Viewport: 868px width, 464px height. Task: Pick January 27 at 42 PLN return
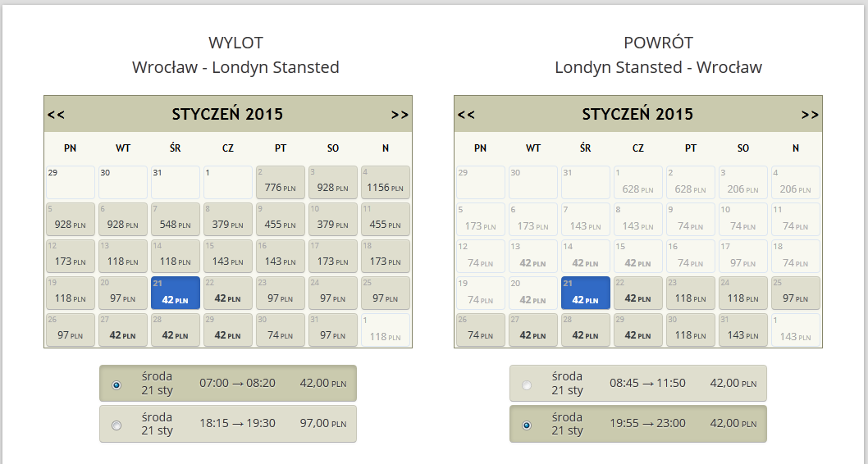[x=532, y=330]
